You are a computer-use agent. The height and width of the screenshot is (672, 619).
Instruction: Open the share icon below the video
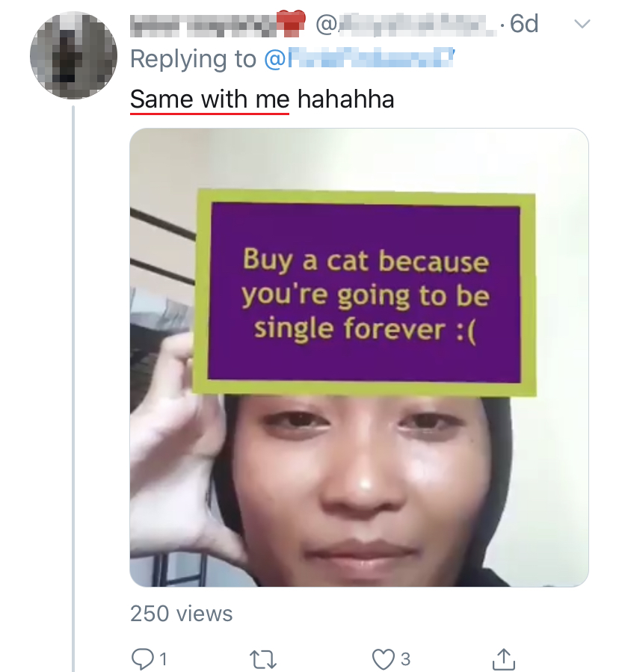505,659
